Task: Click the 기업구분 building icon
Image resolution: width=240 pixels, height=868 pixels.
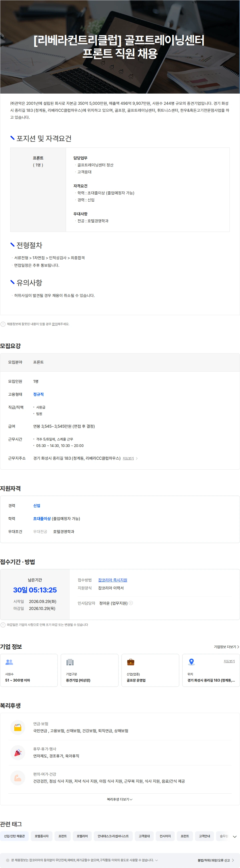Action: pos(70,662)
